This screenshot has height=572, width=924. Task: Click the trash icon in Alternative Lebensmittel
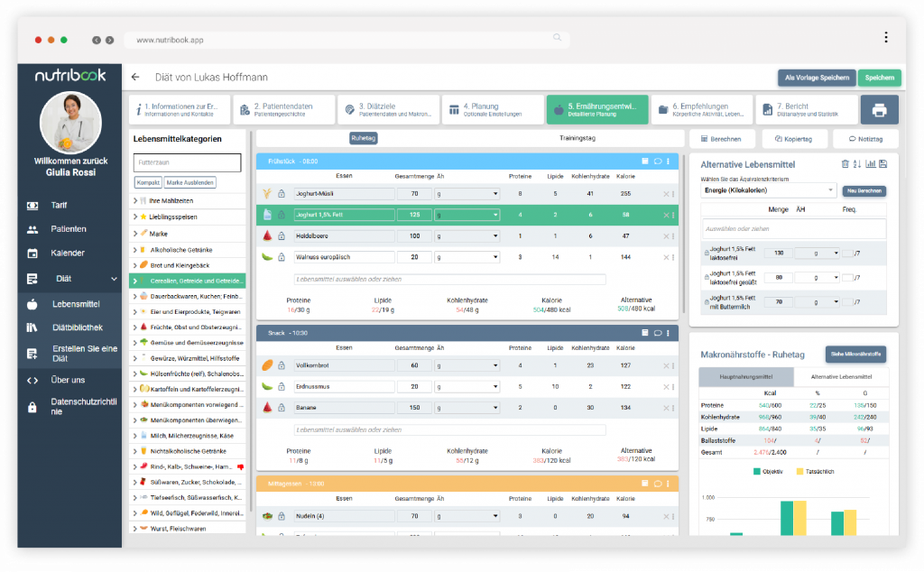[845, 163]
